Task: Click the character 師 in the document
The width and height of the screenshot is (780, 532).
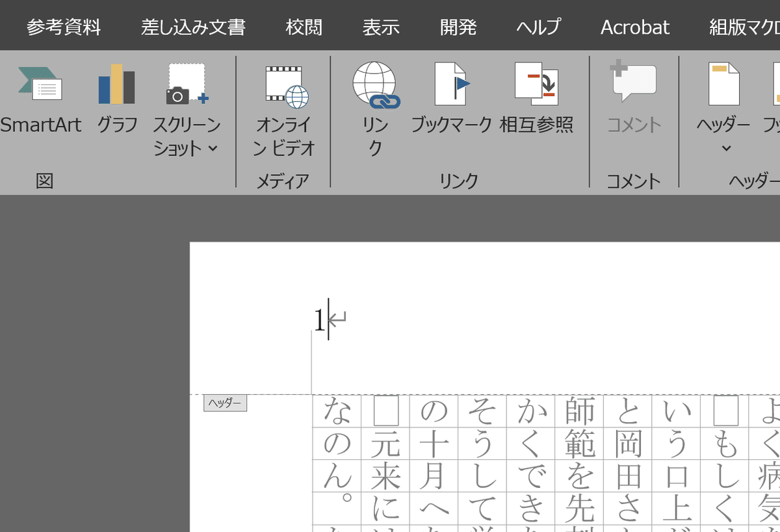Action: tap(580, 411)
